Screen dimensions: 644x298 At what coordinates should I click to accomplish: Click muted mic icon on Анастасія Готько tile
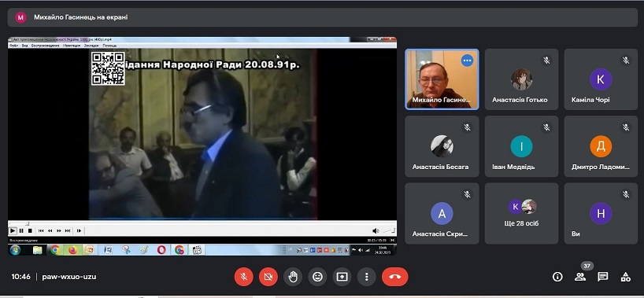coord(546,61)
